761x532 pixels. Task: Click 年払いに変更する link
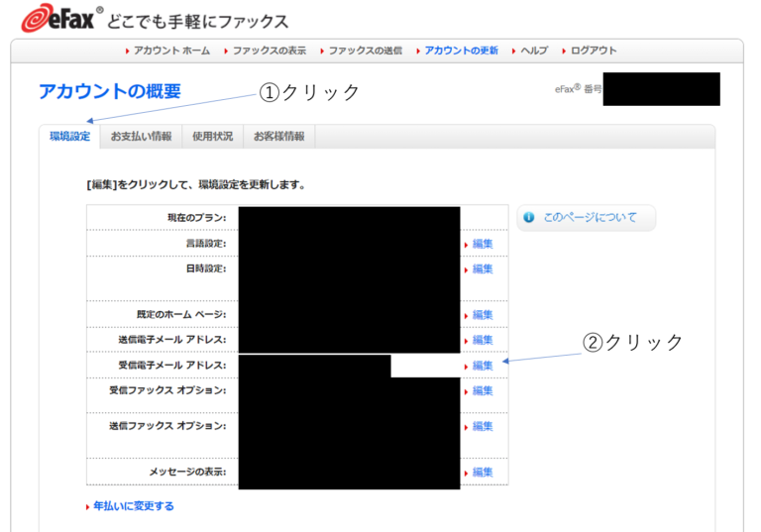(134, 506)
